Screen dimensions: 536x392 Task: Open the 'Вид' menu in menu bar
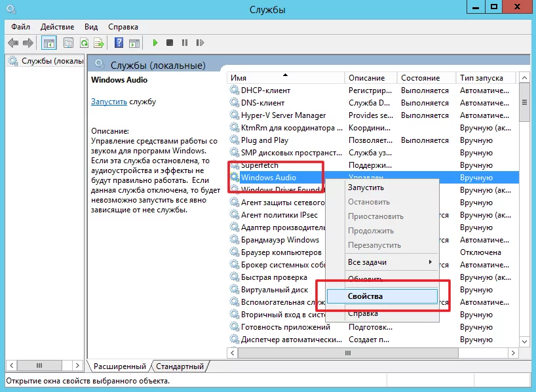pyautogui.click(x=91, y=27)
